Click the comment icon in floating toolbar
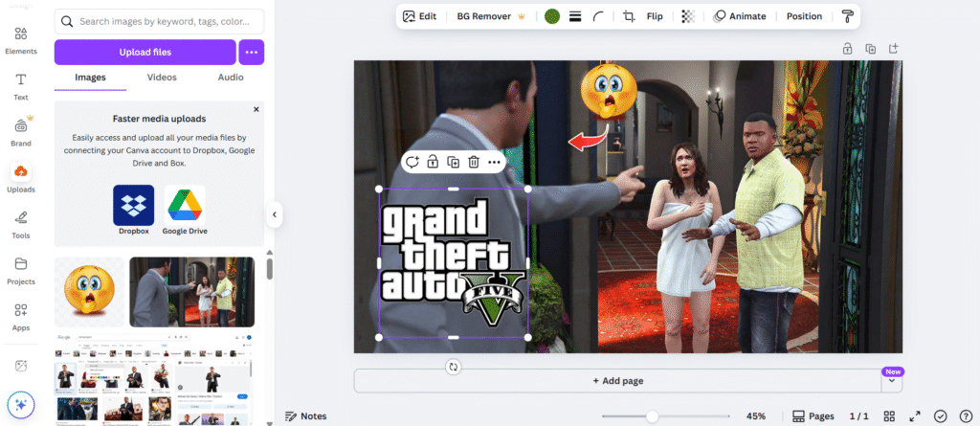 [412, 163]
